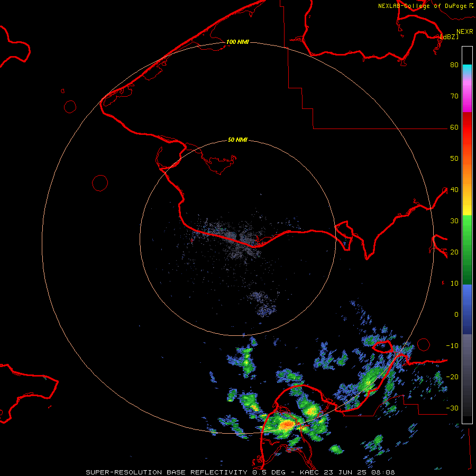This screenshot has height=476, width=476.
Task: Click the 30 dBZ value on the color scale
Action: coord(454,221)
